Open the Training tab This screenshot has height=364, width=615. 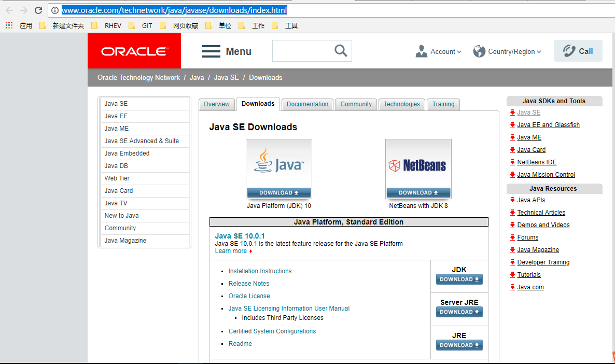[x=443, y=104]
